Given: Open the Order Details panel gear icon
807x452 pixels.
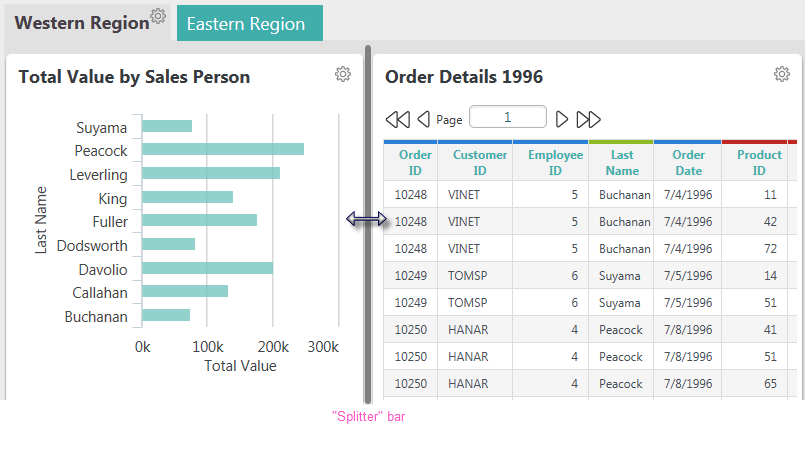Looking at the screenshot, I should click(x=782, y=74).
